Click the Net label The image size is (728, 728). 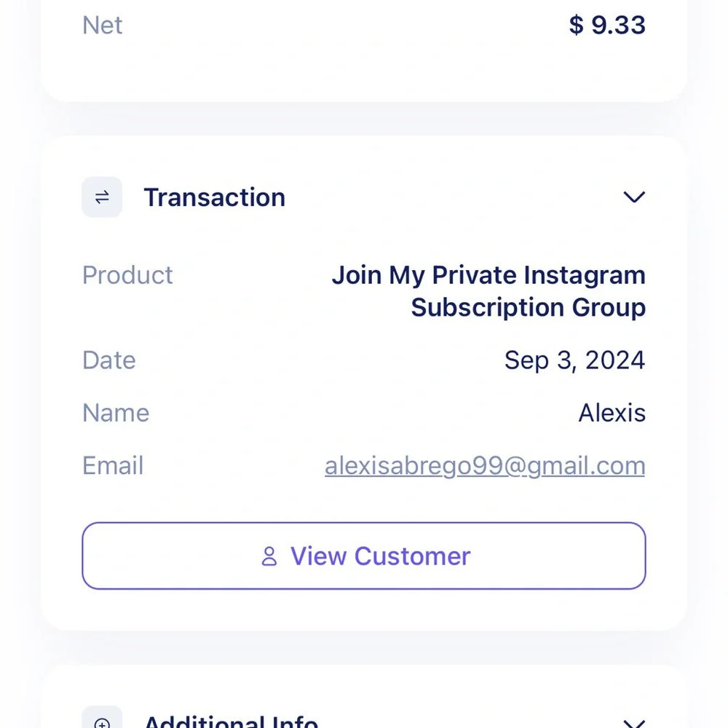click(102, 25)
